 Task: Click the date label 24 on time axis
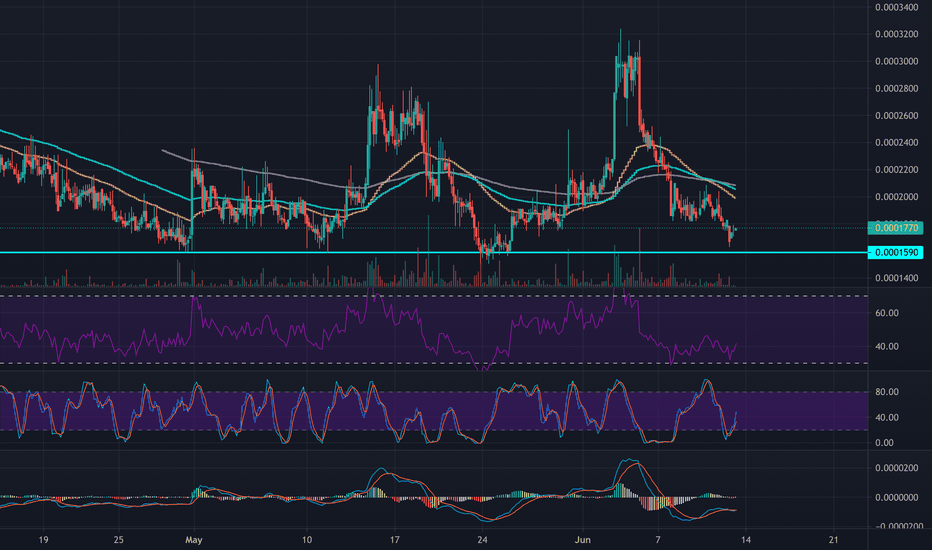pyautogui.click(x=483, y=540)
